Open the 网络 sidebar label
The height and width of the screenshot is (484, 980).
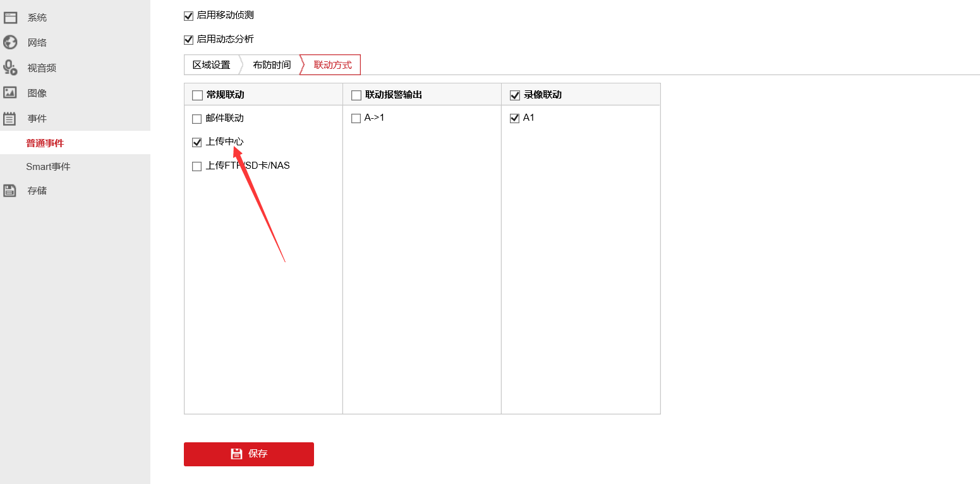(x=37, y=43)
